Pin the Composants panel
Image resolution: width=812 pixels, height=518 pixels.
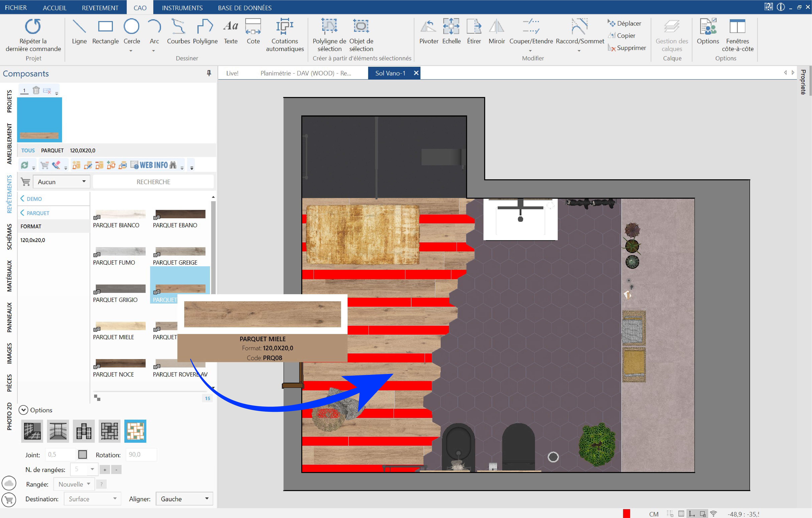(209, 73)
